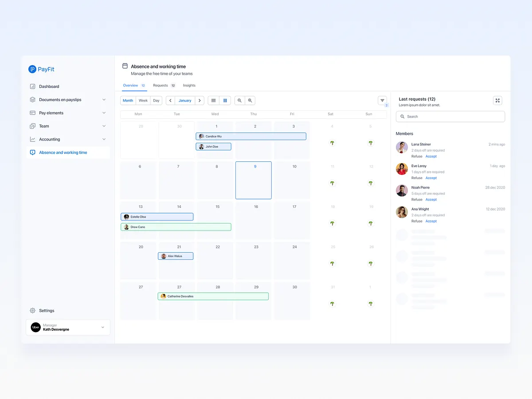The height and width of the screenshot is (399, 532).
Task: Select the column view icon in toolbar
Action: click(225, 100)
